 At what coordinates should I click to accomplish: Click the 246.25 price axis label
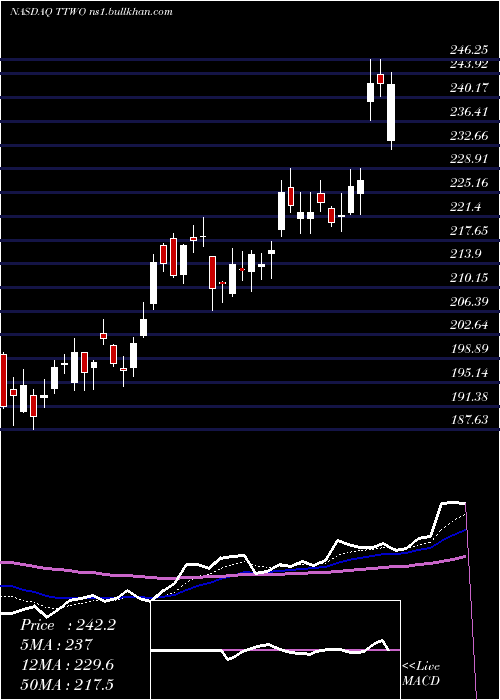pos(468,50)
